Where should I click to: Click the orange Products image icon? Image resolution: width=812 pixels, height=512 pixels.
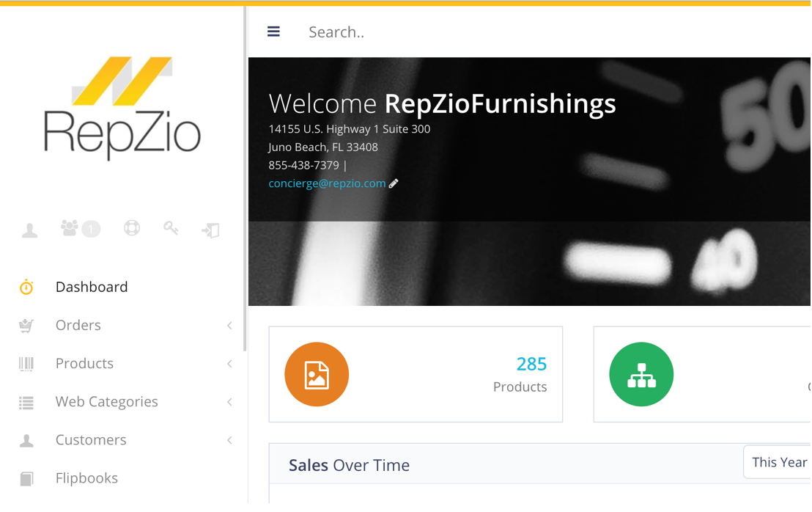coord(317,374)
